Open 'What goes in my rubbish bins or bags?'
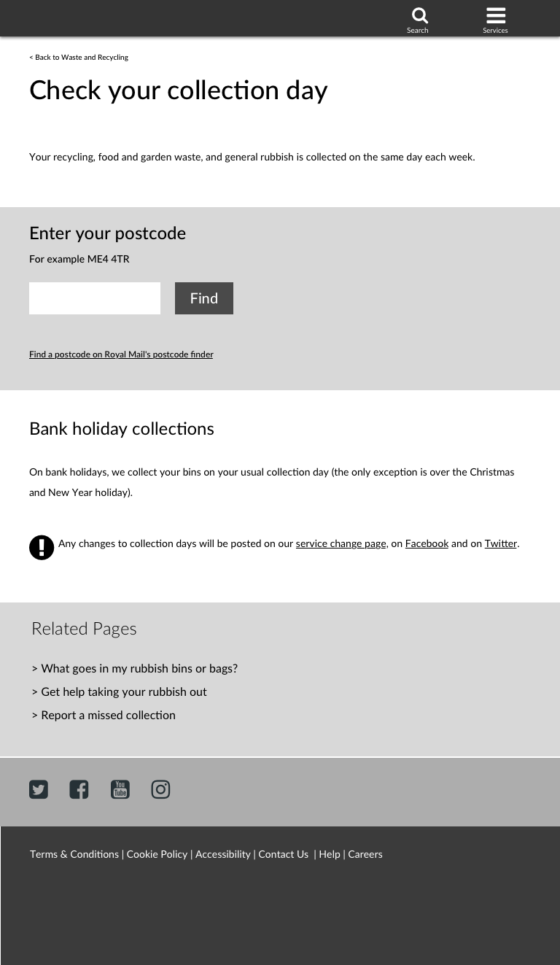Viewport: 560px width, 965px height. (x=139, y=669)
